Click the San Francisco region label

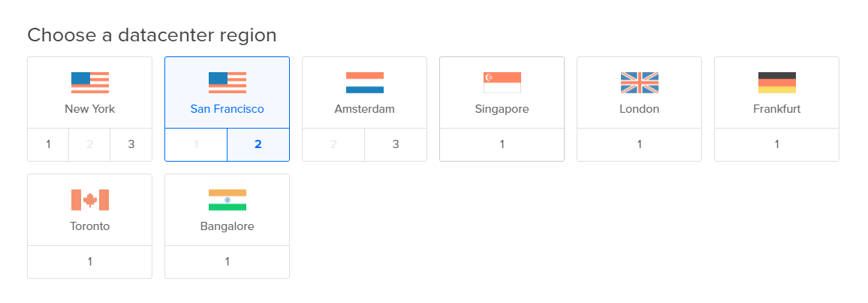click(x=228, y=109)
